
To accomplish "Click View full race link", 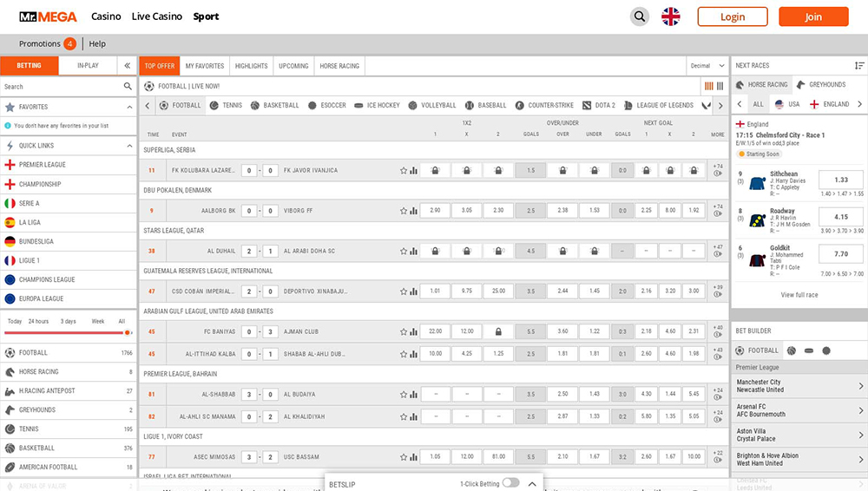I will [799, 295].
